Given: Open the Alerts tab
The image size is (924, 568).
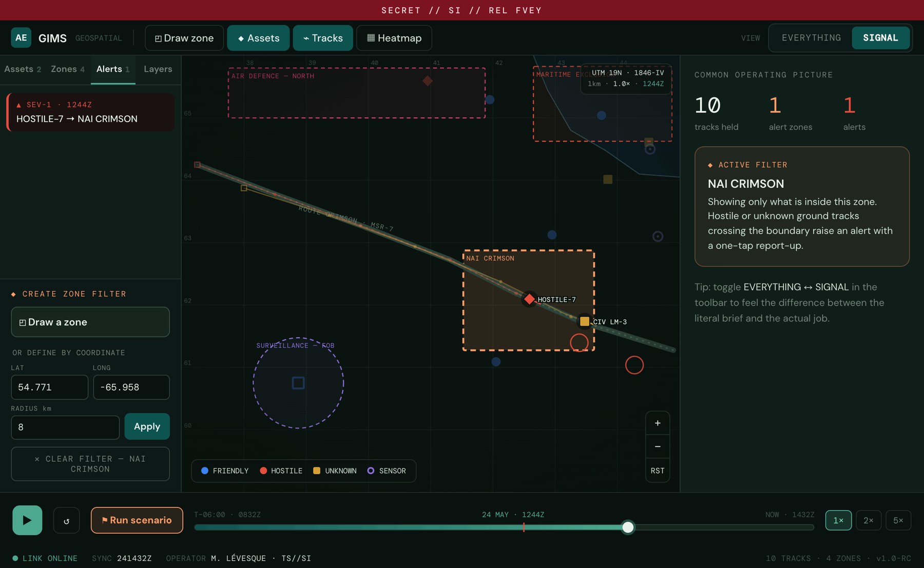Looking at the screenshot, I should click(113, 69).
